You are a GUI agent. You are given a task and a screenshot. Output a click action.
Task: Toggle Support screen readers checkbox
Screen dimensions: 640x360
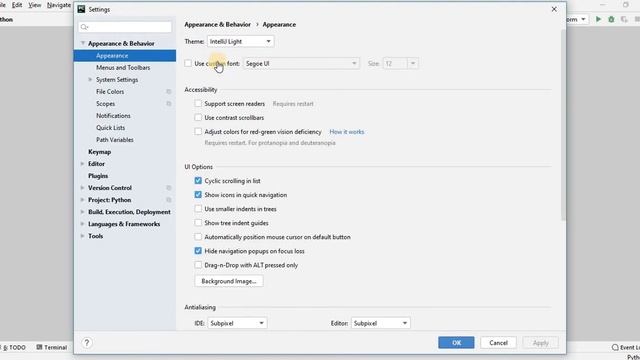198,104
